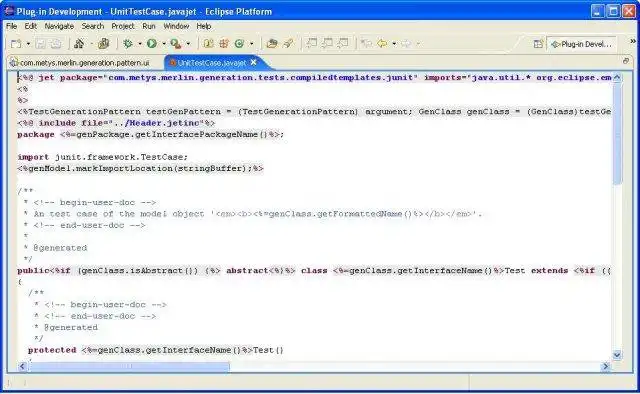Click the horizontal scrollbar left arrow
640x394 pixels.
pos(22,367)
